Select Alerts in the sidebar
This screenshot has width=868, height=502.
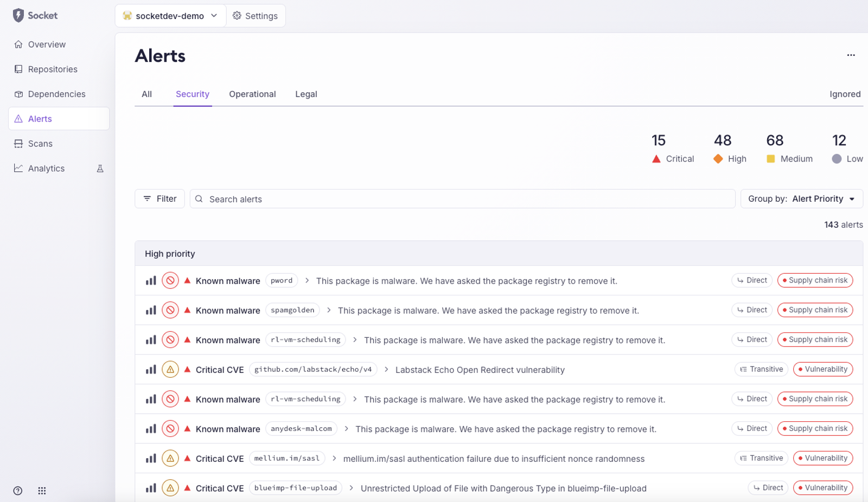59,119
